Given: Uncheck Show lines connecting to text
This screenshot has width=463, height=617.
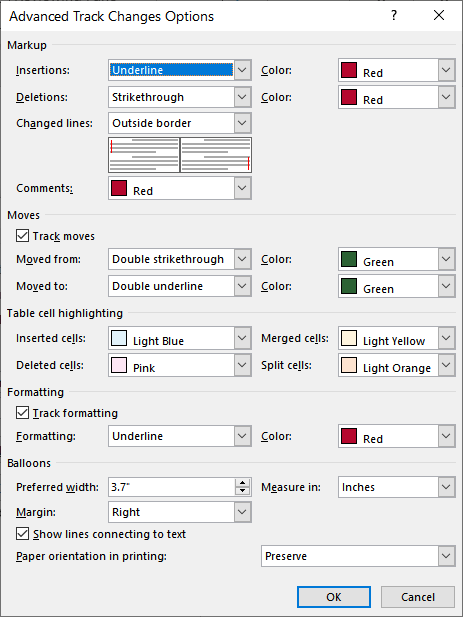Looking at the screenshot, I should [22, 534].
